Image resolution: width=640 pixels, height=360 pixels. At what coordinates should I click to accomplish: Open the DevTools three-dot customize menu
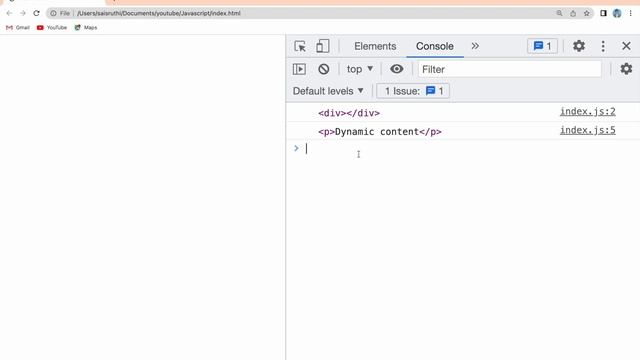(x=603, y=46)
